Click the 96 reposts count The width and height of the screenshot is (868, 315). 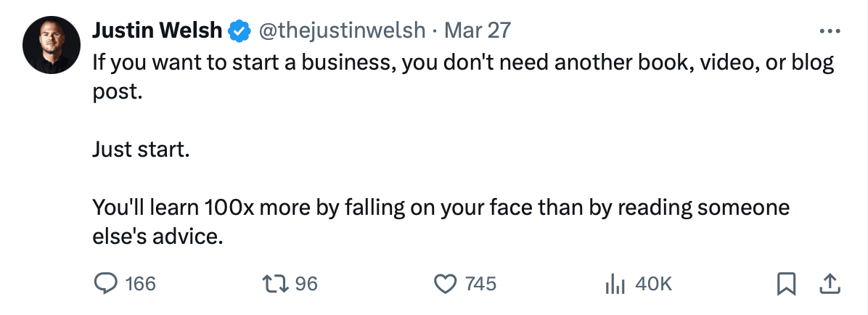(306, 284)
